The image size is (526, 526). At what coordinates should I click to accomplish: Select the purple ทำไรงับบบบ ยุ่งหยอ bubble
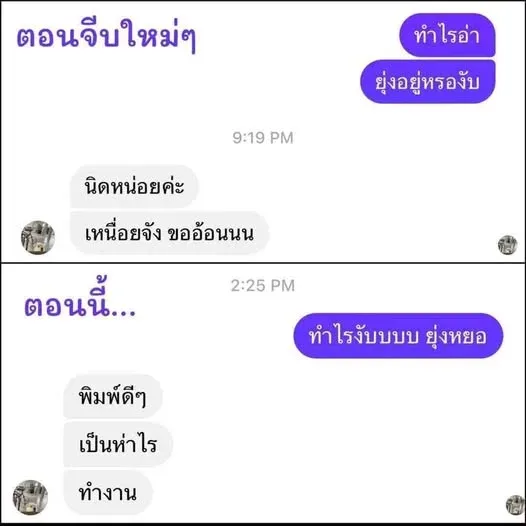point(398,336)
